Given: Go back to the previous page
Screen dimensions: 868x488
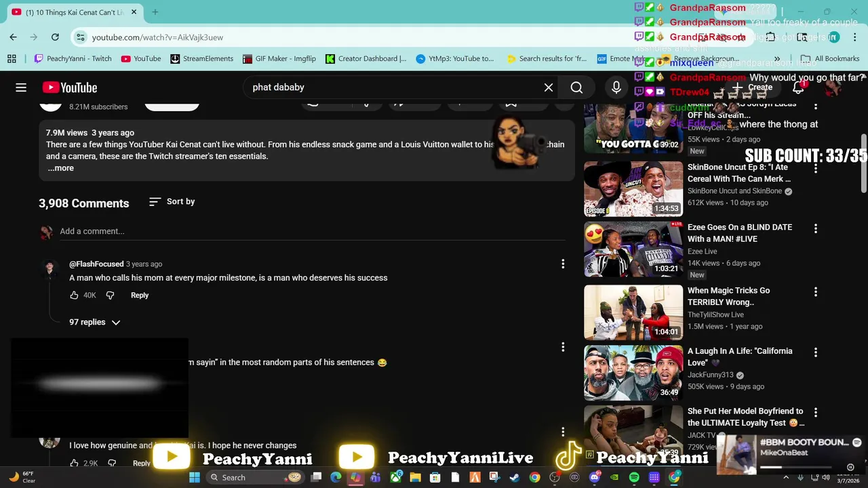Looking at the screenshot, I should click(14, 37).
